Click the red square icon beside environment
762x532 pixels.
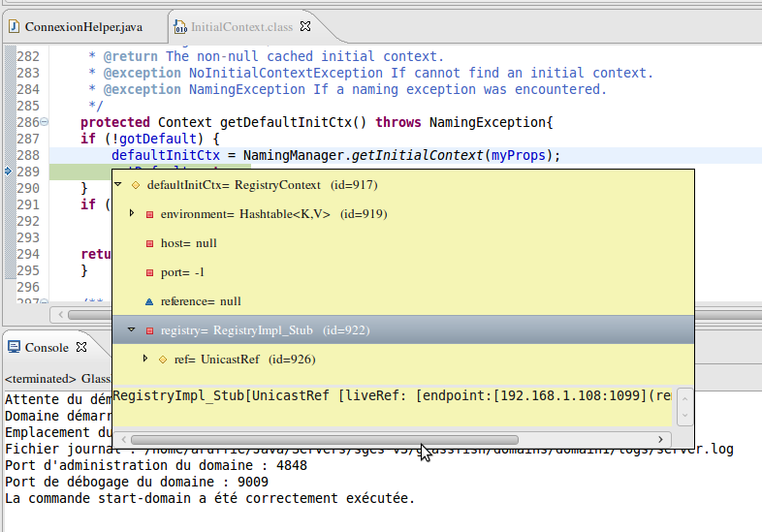point(149,214)
